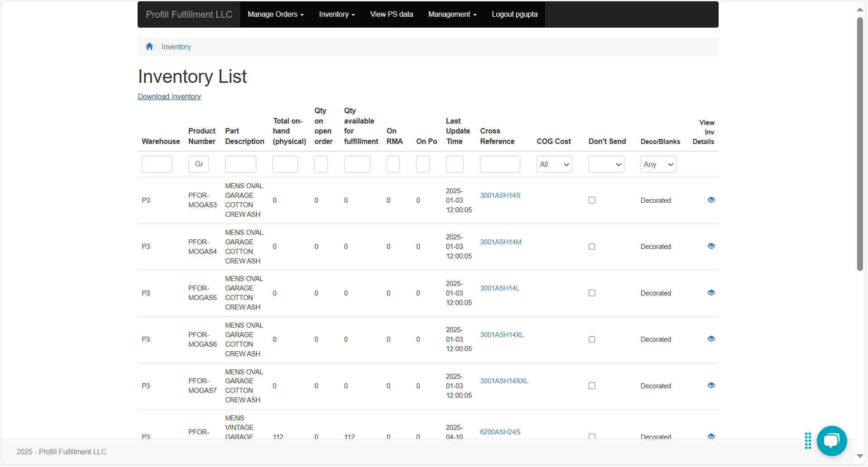Click the dotted grip icon beside chat

click(808, 441)
